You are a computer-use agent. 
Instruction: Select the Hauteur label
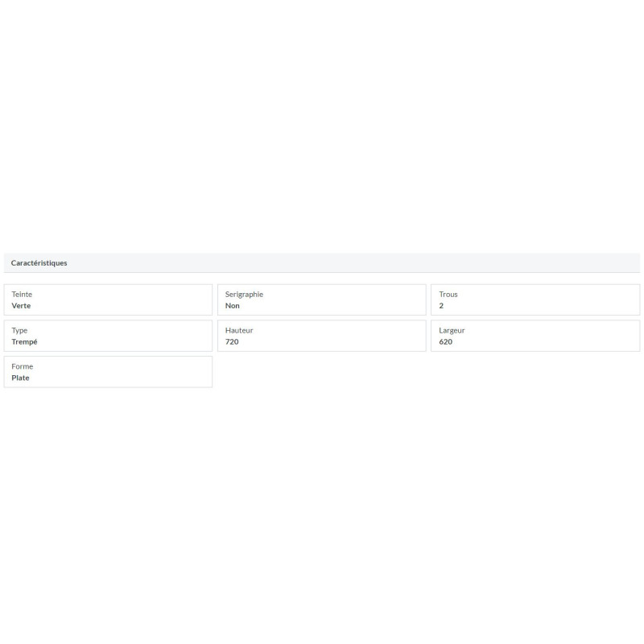point(239,330)
